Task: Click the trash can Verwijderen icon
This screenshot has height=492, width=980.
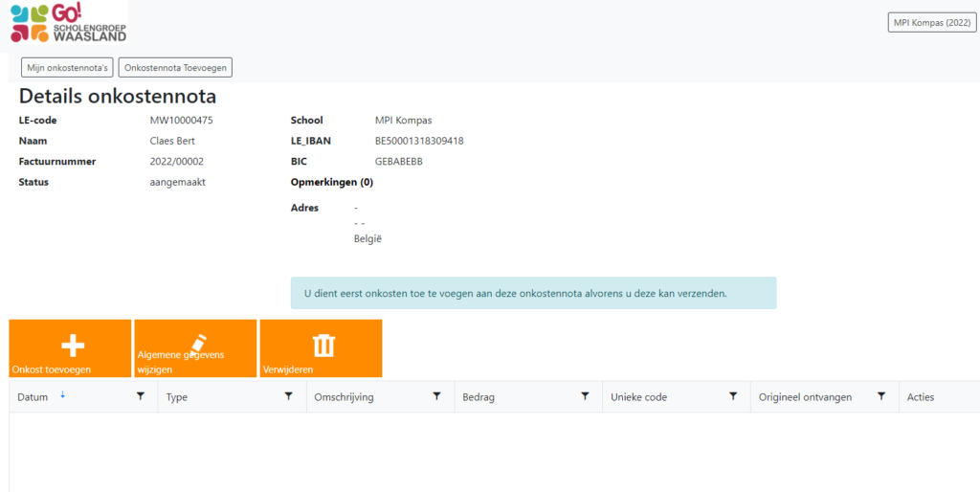Action: [323, 346]
